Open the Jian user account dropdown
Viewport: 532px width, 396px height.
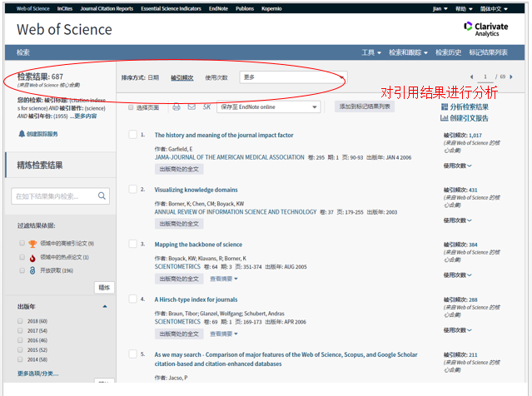point(440,8)
